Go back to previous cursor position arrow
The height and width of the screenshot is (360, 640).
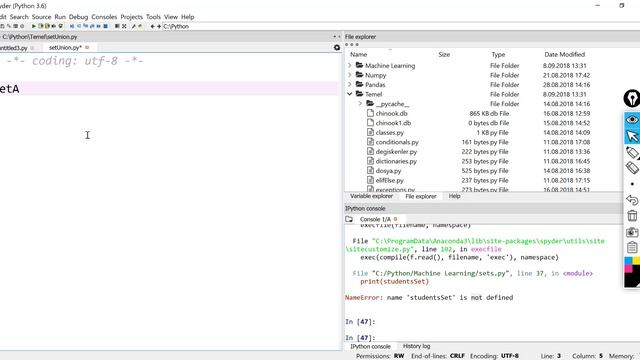(152, 26)
